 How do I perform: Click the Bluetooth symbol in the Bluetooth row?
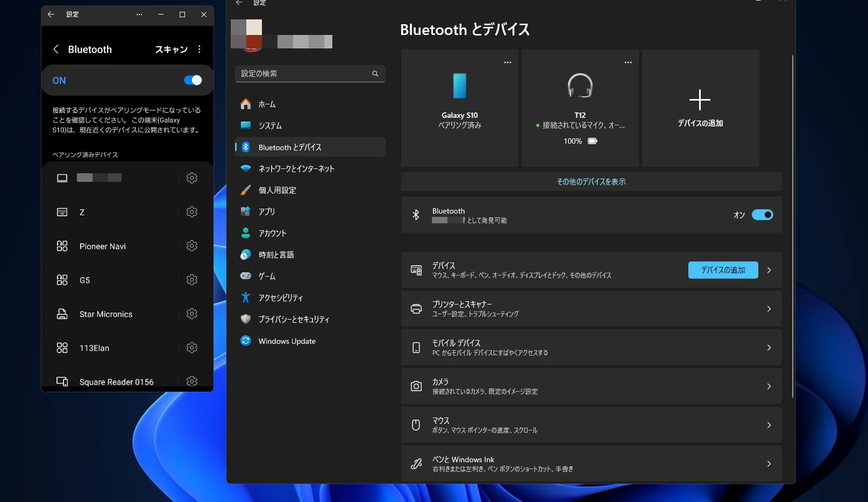(416, 215)
